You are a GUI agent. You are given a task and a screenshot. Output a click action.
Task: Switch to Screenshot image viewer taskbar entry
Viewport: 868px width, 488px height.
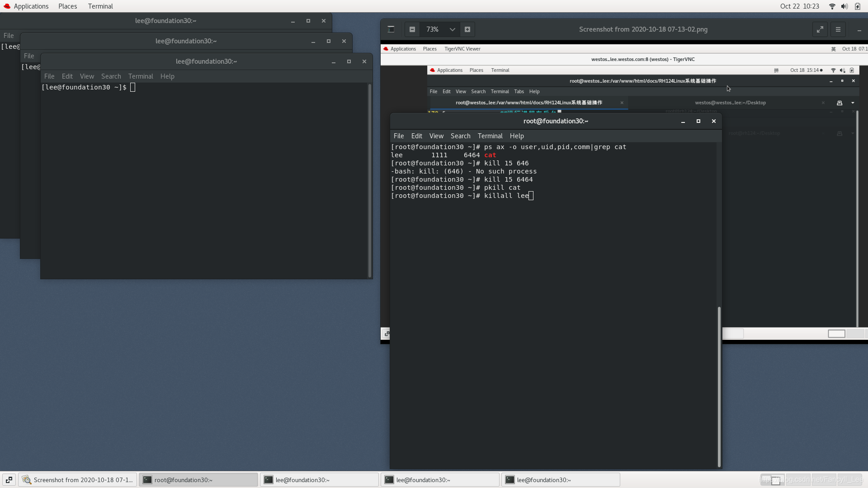point(78,480)
